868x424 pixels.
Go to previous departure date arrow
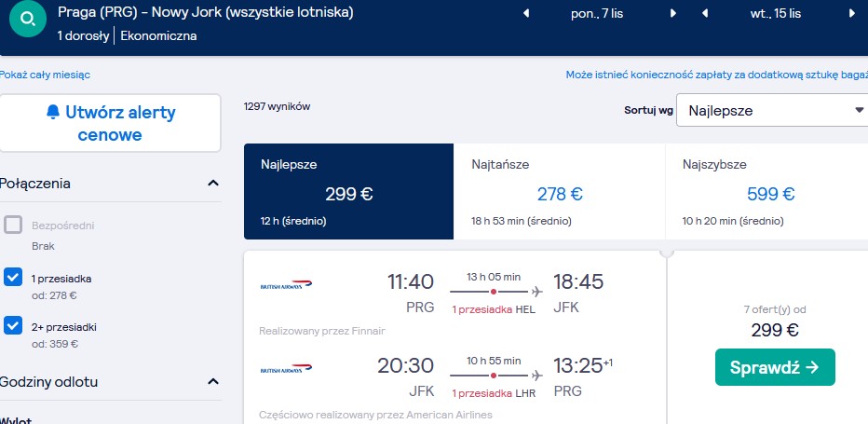(526, 14)
